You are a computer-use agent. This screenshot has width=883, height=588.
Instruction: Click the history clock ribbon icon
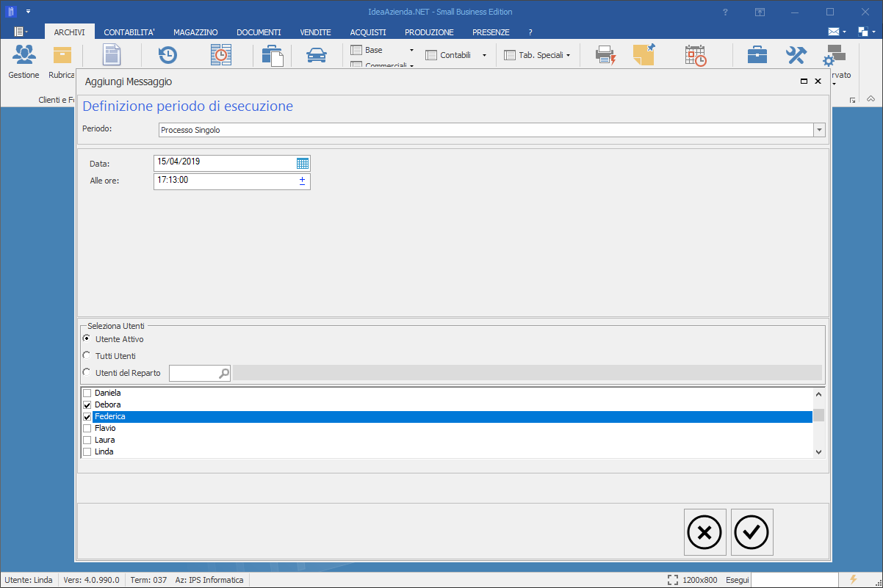point(168,55)
